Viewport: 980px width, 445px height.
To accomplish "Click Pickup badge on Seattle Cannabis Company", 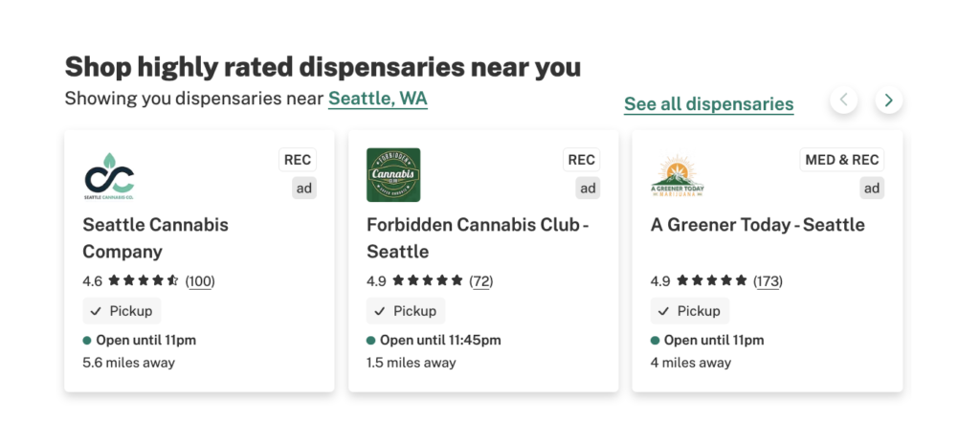I will click(x=122, y=311).
